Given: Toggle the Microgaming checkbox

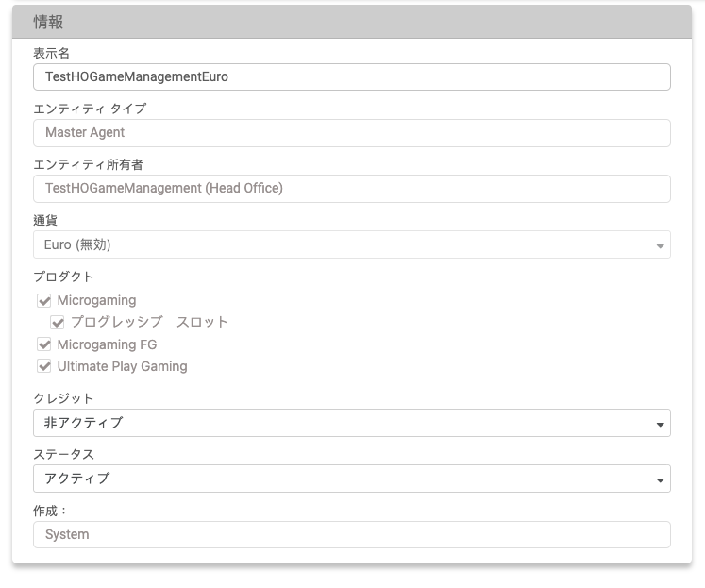Looking at the screenshot, I should point(44,301).
